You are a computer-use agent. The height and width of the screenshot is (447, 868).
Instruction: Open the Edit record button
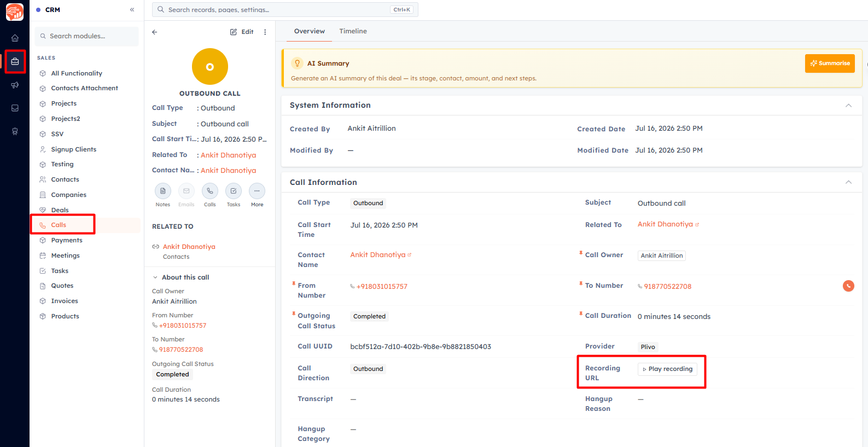click(x=242, y=32)
